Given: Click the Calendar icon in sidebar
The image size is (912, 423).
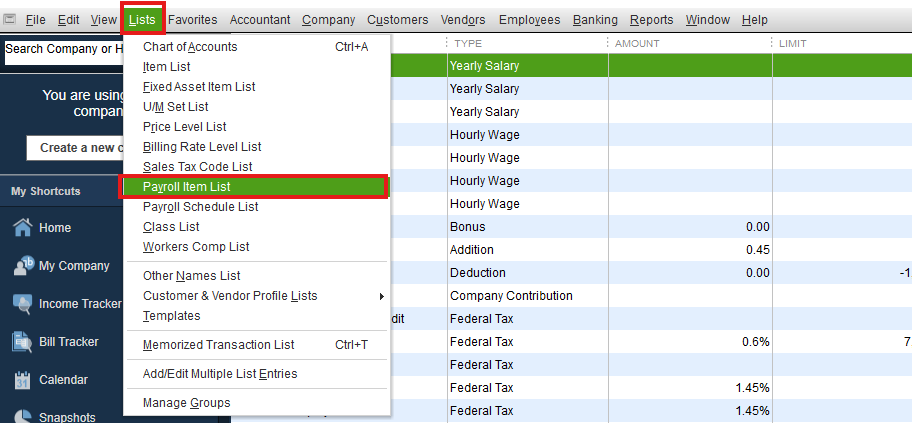Looking at the screenshot, I should 22,380.
